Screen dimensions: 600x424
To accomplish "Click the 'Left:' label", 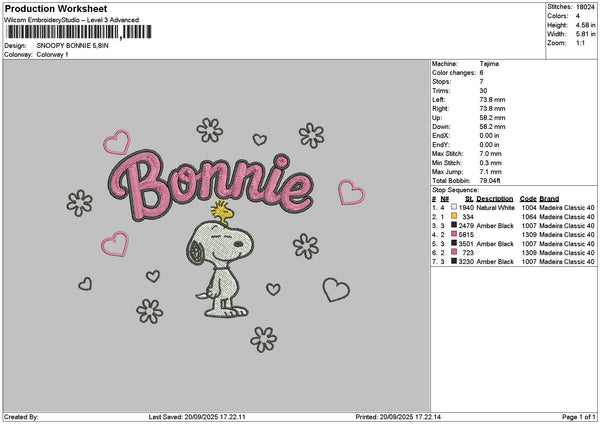I will [439, 100].
